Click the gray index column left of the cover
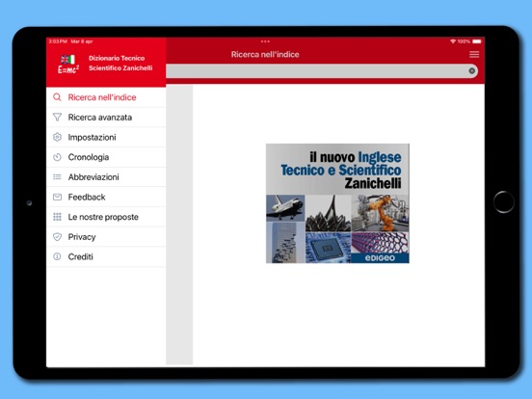The height and width of the screenshot is (399, 532). [179, 225]
